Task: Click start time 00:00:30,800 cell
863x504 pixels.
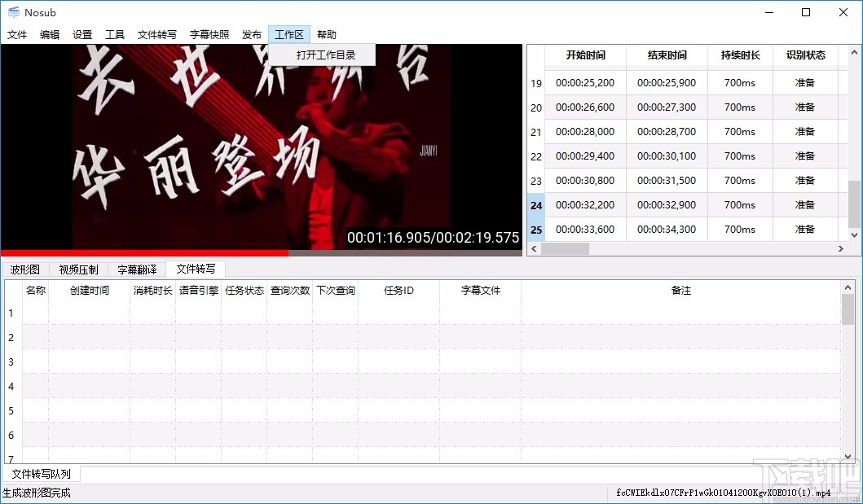Action: pyautogui.click(x=585, y=180)
